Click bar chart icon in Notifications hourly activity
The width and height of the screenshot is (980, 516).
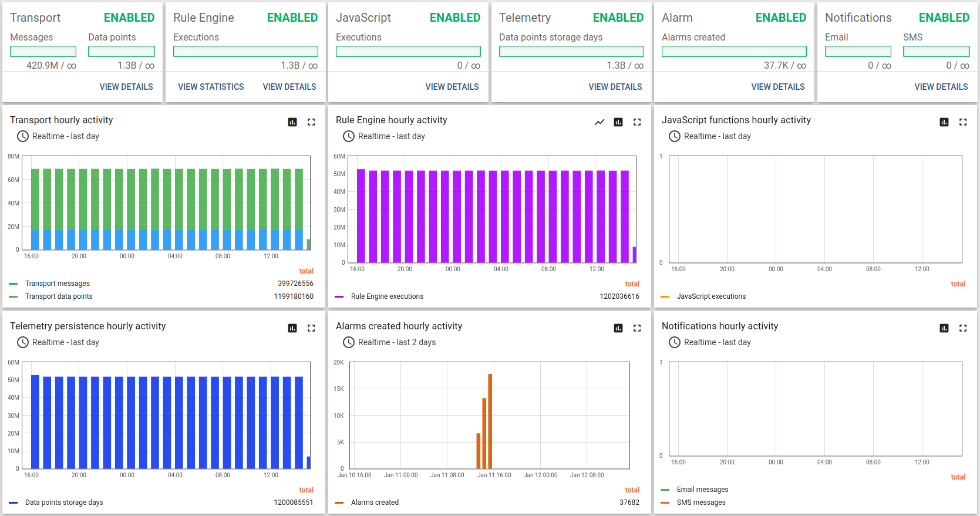tap(944, 328)
